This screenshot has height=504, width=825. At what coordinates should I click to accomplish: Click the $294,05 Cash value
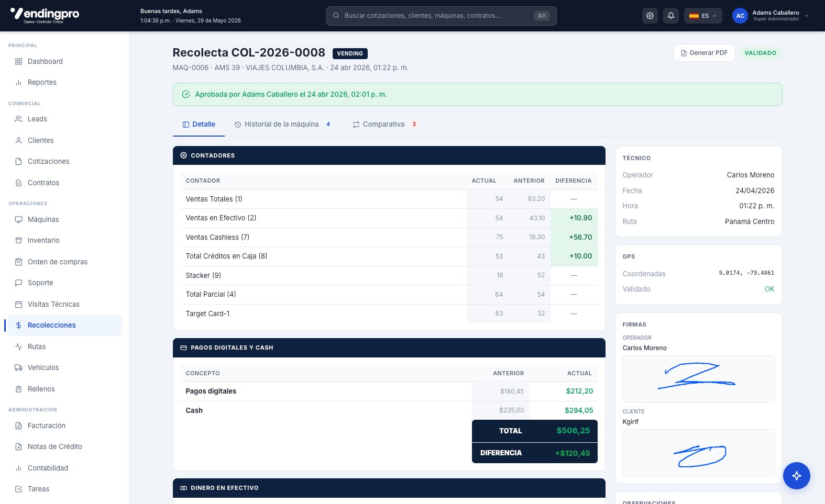pos(579,410)
